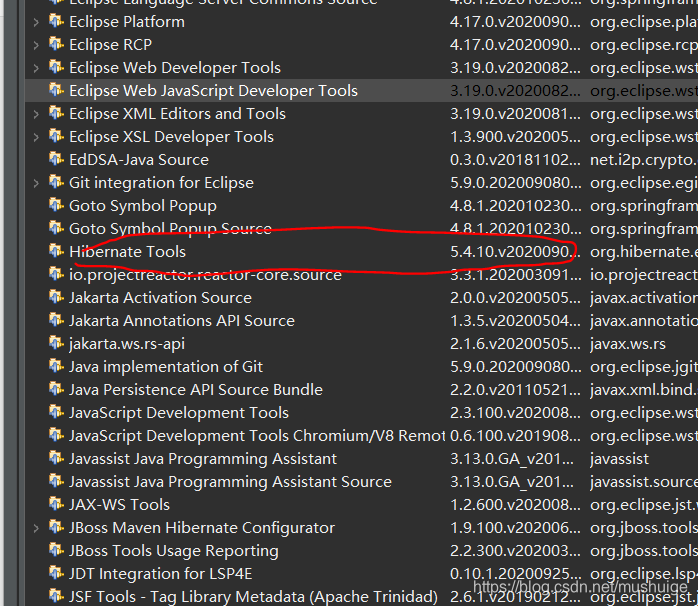Click icon beside Javassist Java Programming Assistant Source
The image size is (698, 606).
pyautogui.click(x=56, y=481)
